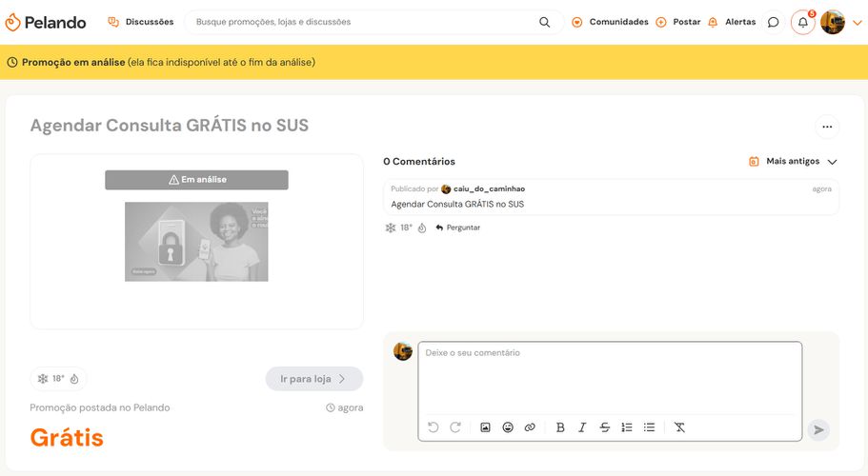Click the title Agendar Consulta GRÁTIS no SUS

coord(170,126)
